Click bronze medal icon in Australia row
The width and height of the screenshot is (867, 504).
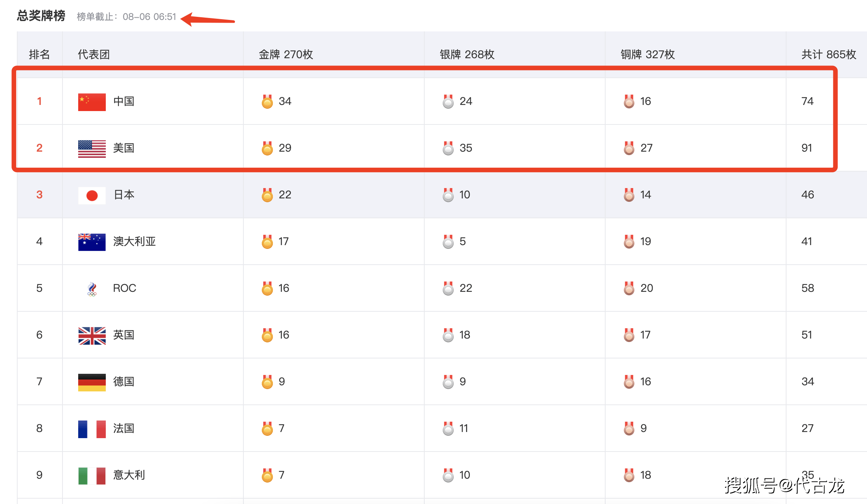(629, 242)
